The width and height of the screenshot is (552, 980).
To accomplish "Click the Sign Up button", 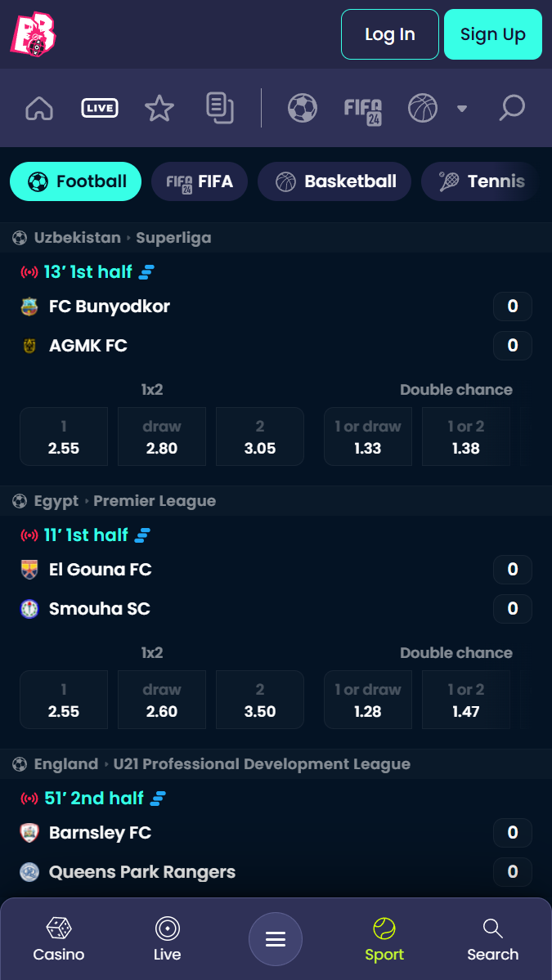I will pos(493,34).
